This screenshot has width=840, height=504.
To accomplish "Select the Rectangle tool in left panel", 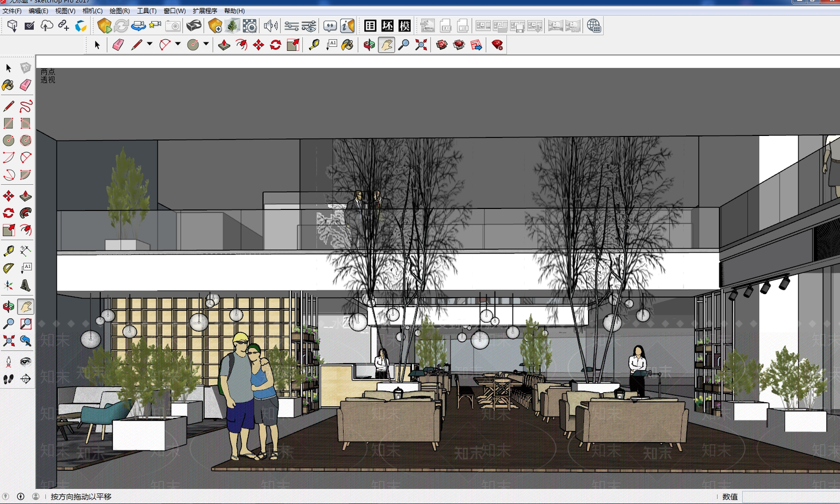I will point(8,123).
